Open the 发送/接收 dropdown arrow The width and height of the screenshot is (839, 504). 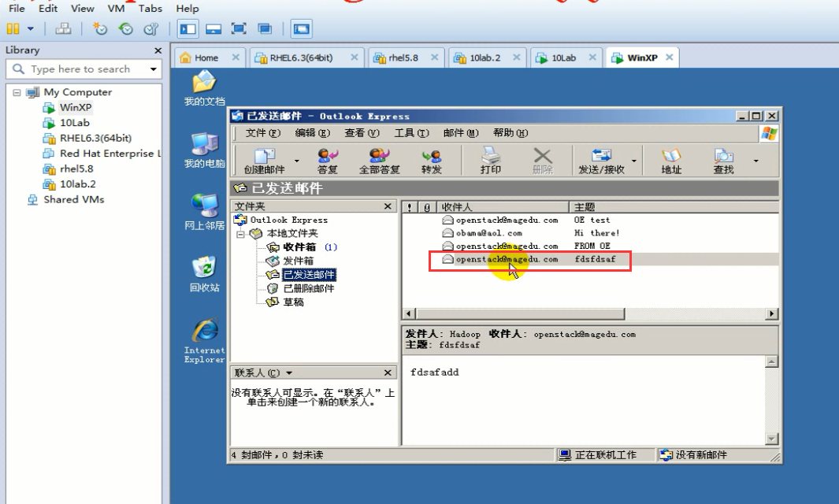[x=634, y=161]
